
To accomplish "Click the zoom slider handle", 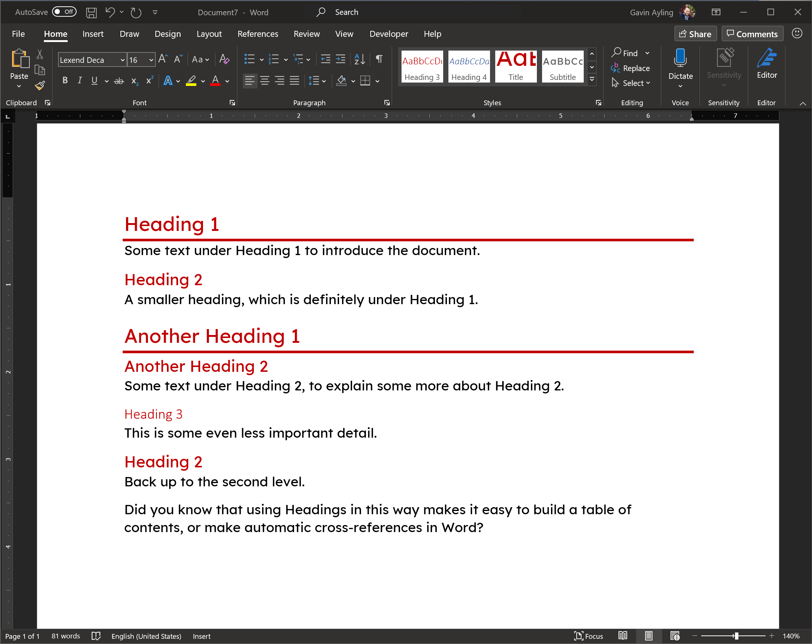I will point(736,636).
